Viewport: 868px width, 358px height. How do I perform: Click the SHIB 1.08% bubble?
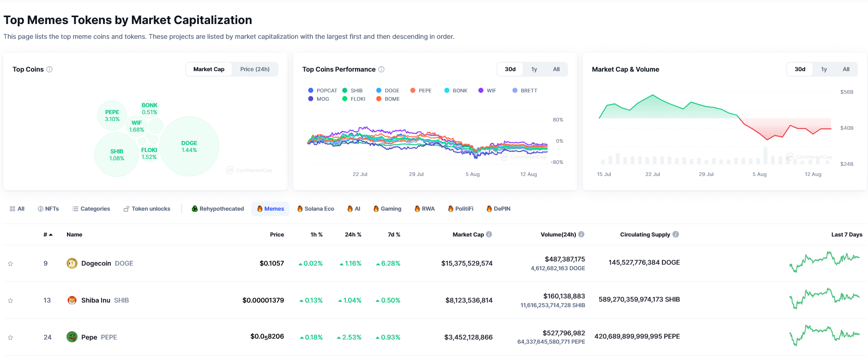117,155
